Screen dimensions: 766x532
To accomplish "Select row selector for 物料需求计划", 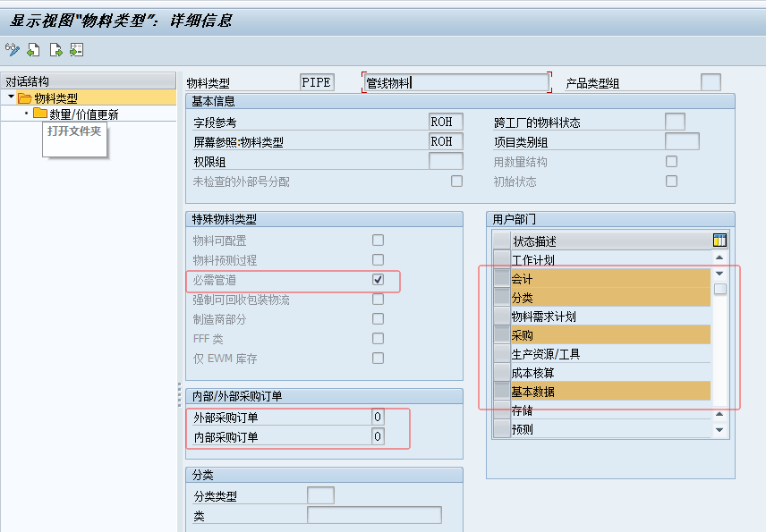I will [502, 316].
